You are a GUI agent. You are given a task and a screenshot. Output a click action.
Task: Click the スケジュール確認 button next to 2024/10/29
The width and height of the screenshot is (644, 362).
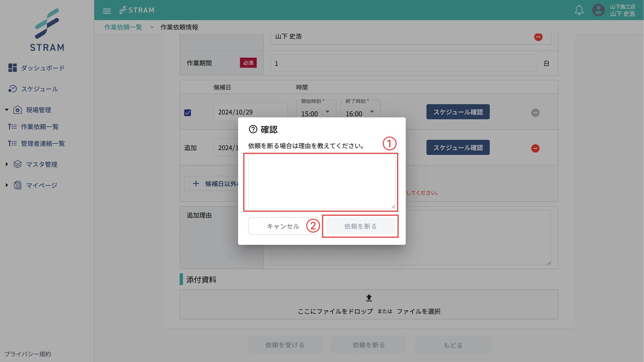coord(458,112)
